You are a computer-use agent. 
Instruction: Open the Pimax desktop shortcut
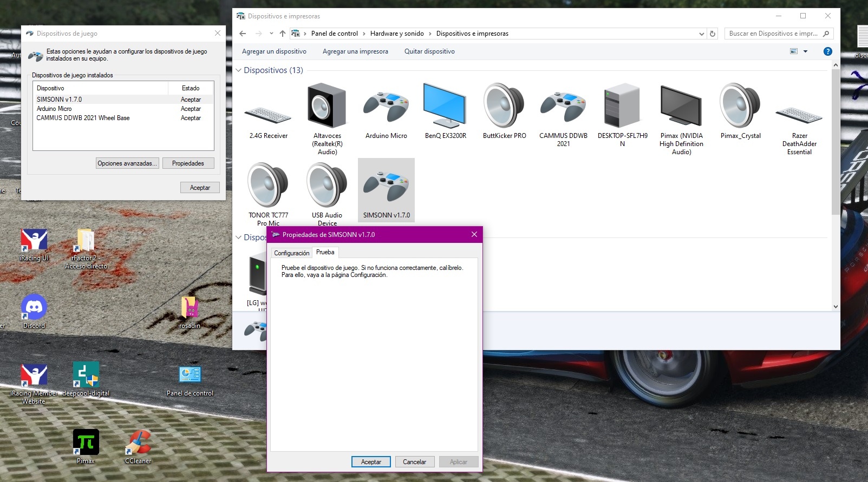[x=86, y=447]
